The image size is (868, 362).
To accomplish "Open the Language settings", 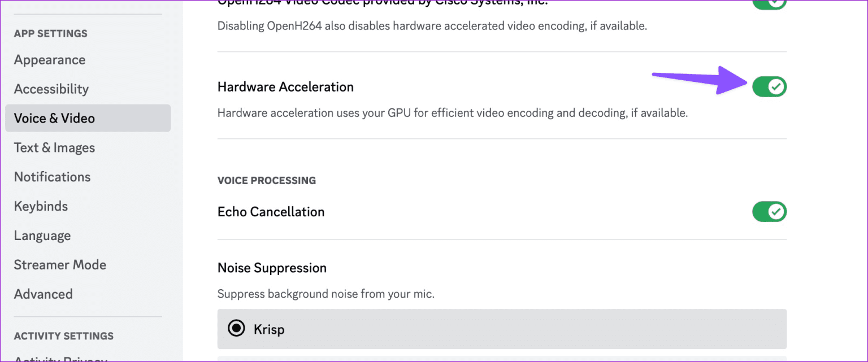I will coord(42,235).
